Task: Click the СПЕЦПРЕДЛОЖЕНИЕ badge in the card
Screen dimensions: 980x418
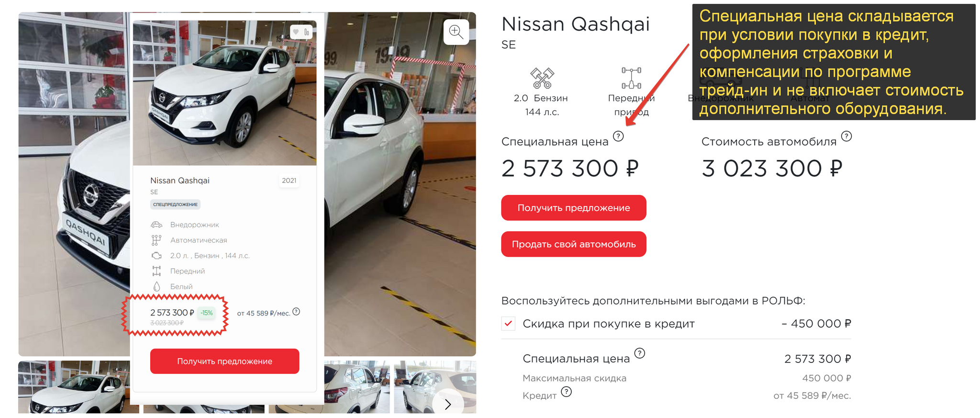Action: [175, 204]
